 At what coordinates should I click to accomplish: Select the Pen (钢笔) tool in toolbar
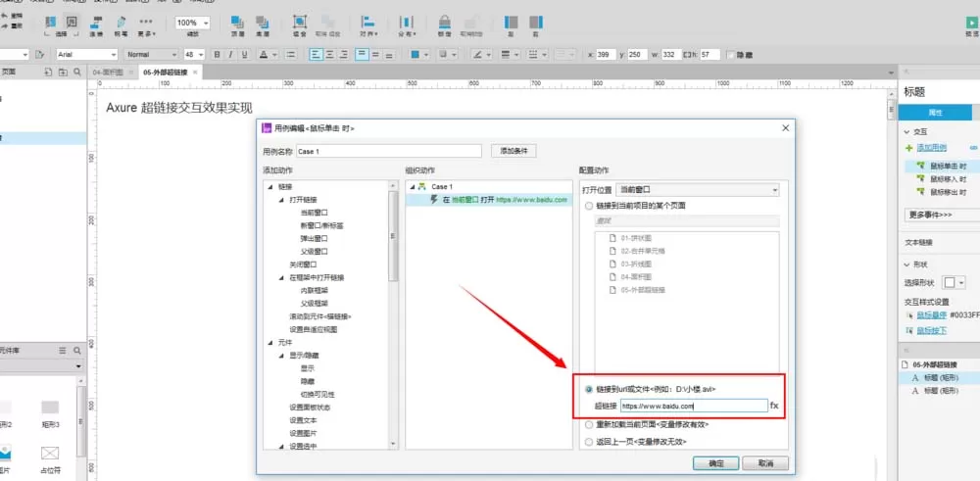120,24
